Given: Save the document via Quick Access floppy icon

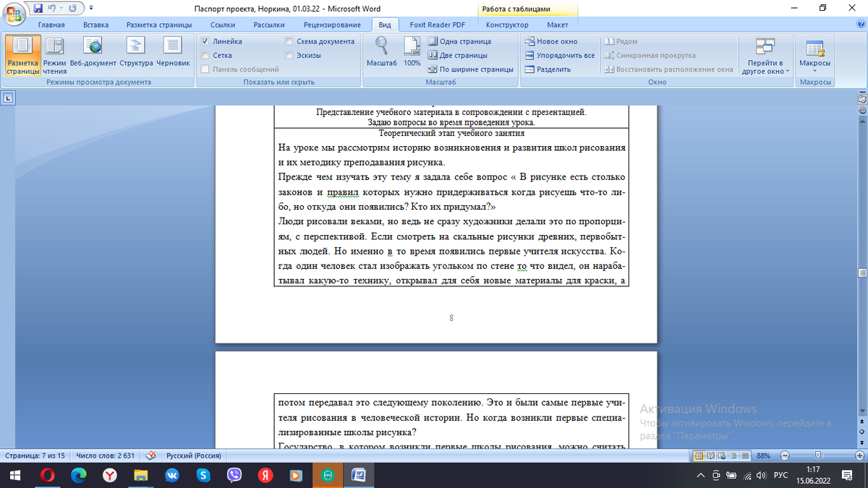Looking at the screenshot, I should tap(37, 8).
